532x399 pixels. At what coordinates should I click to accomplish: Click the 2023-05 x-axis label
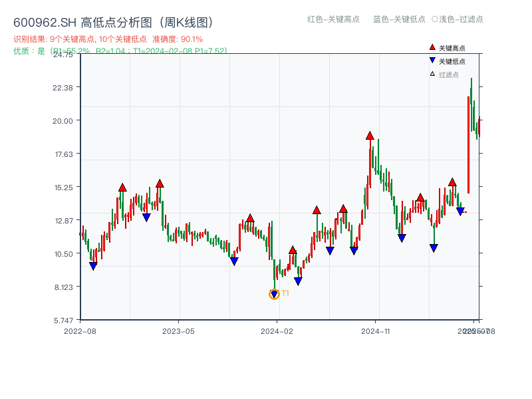coord(178,331)
